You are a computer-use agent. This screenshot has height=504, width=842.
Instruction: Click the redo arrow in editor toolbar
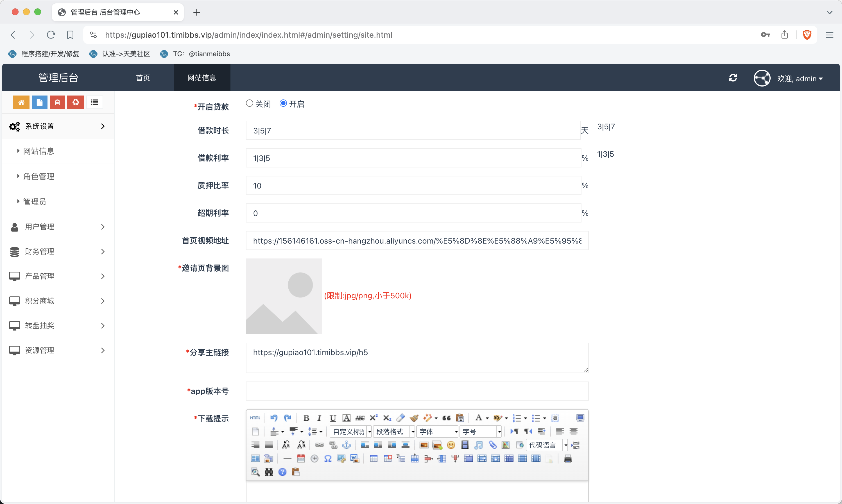click(287, 418)
